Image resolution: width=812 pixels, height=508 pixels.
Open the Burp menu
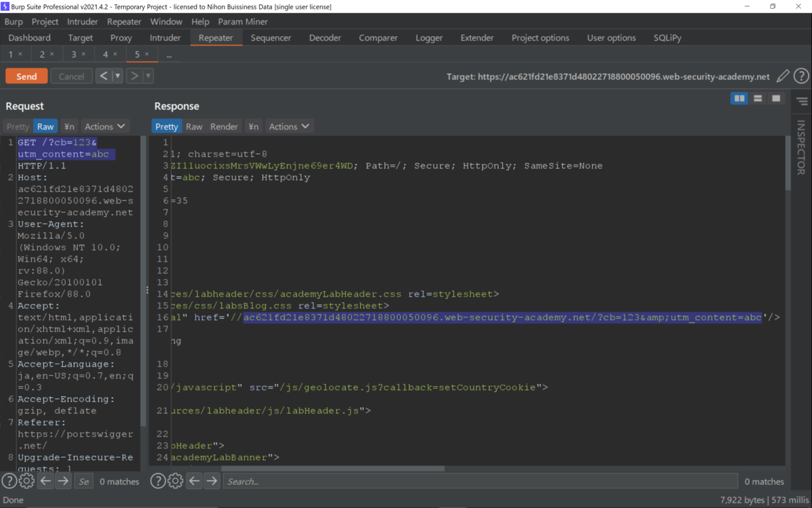point(14,22)
